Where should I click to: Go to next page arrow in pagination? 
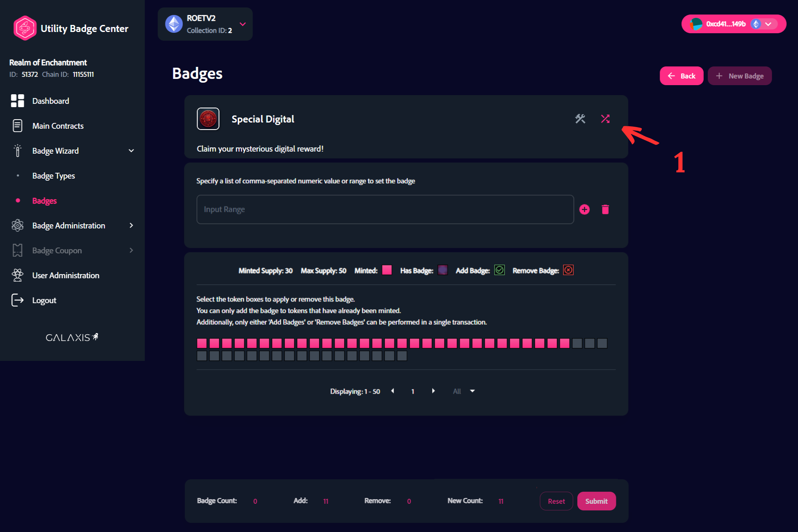coord(433,391)
